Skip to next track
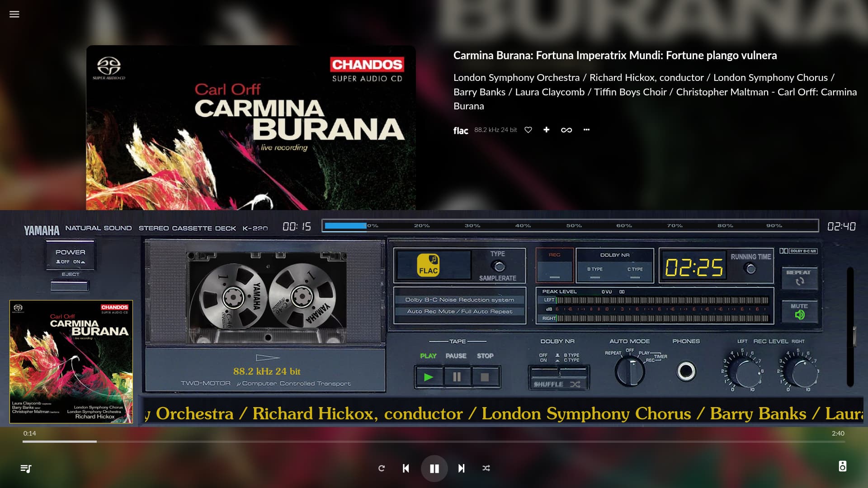 point(461,468)
